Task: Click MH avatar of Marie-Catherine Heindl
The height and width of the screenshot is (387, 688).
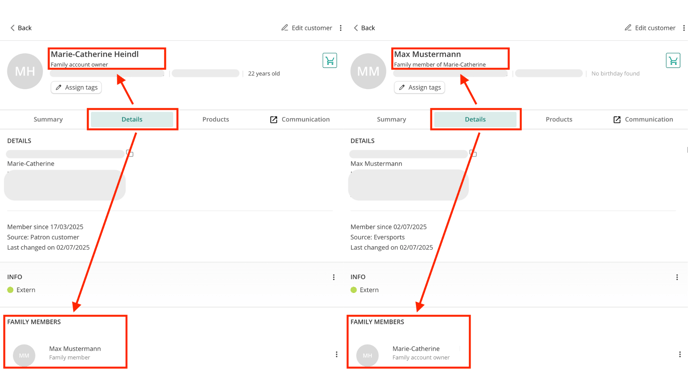Action: pyautogui.click(x=25, y=71)
